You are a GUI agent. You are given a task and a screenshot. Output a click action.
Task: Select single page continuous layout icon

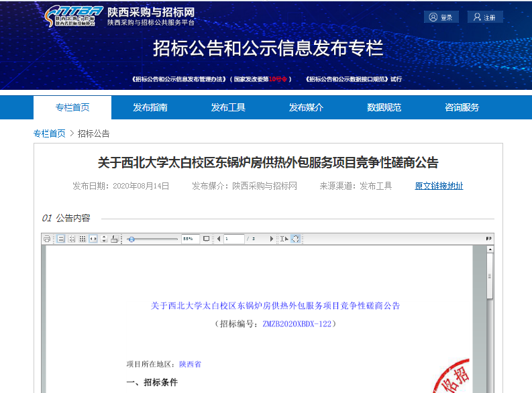point(60,239)
